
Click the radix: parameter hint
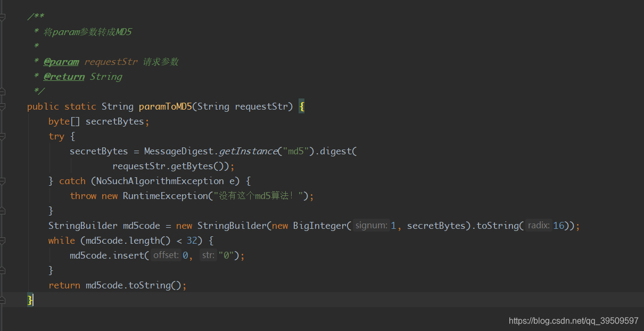539,226
